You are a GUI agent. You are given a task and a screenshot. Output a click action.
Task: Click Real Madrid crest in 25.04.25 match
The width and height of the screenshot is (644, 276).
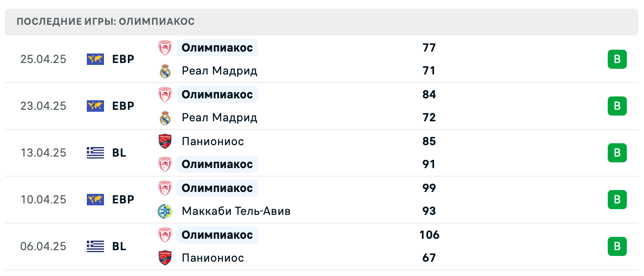165,71
